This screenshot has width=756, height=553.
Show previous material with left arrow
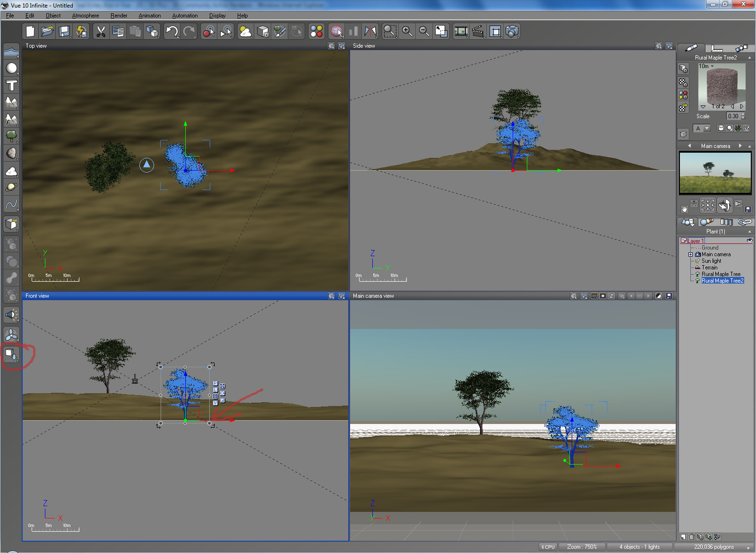732,106
